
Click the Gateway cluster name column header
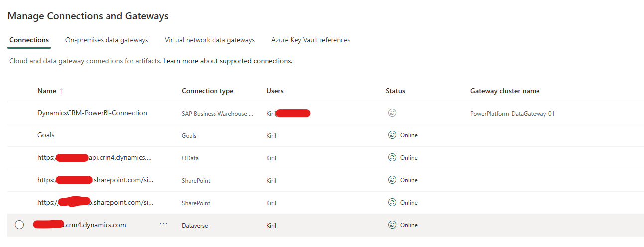pyautogui.click(x=505, y=91)
